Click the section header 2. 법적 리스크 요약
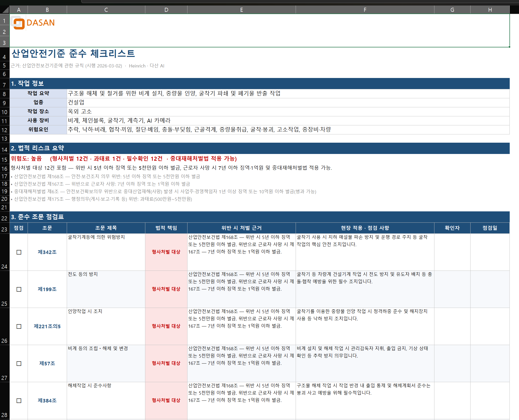 pyautogui.click(x=260, y=148)
